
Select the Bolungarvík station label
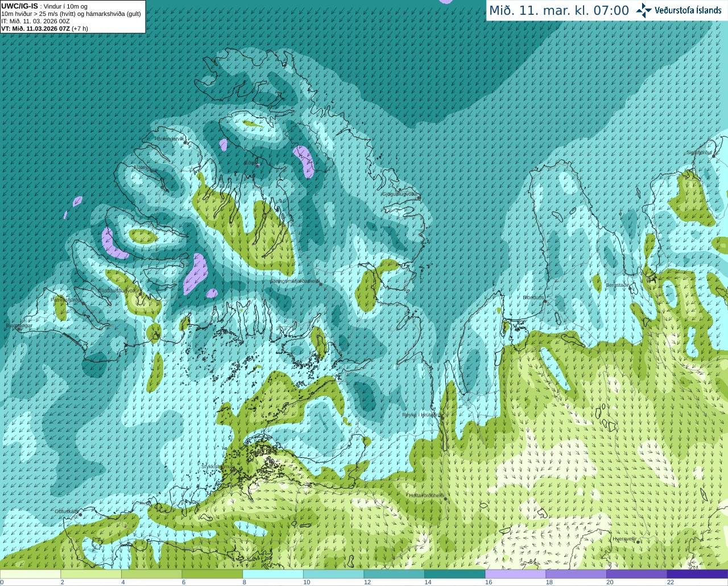click(x=171, y=139)
